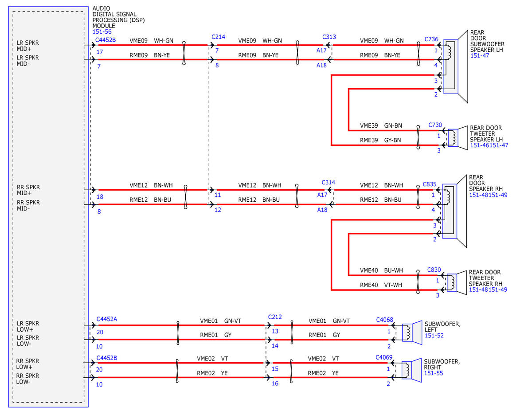Screen dimensions: 532x411
Task: Select the 'RR SPKR MID+' signal label
Action: pos(28,190)
